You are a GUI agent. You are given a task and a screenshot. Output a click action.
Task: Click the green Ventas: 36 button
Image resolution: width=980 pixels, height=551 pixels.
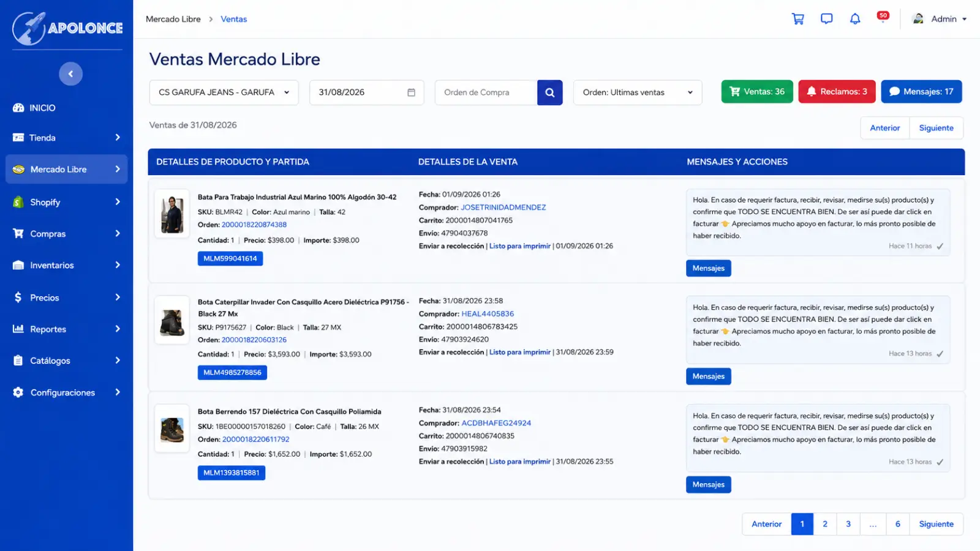point(757,92)
